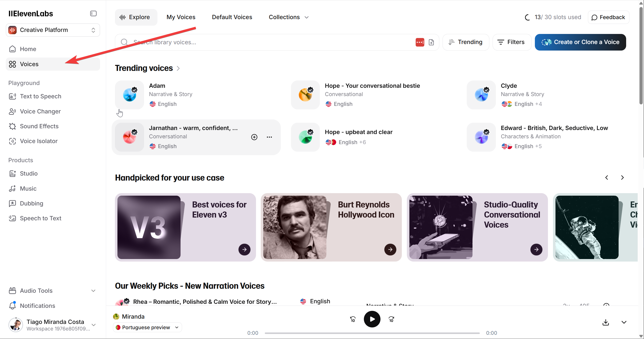Image resolution: width=644 pixels, height=339 pixels.
Task: Open Creative Platform switcher dropdown
Action: click(53, 30)
